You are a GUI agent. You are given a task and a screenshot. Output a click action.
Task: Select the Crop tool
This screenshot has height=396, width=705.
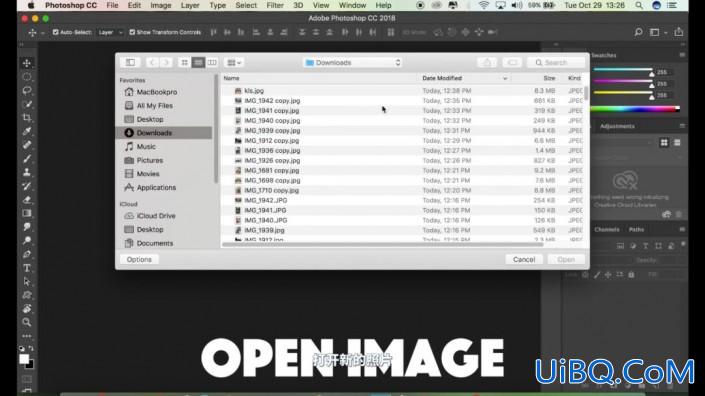27,118
